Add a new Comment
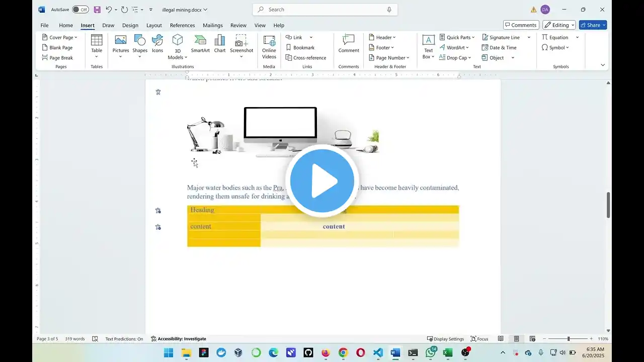The image size is (644, 362). pyautogui.click(x=349, y=44)
